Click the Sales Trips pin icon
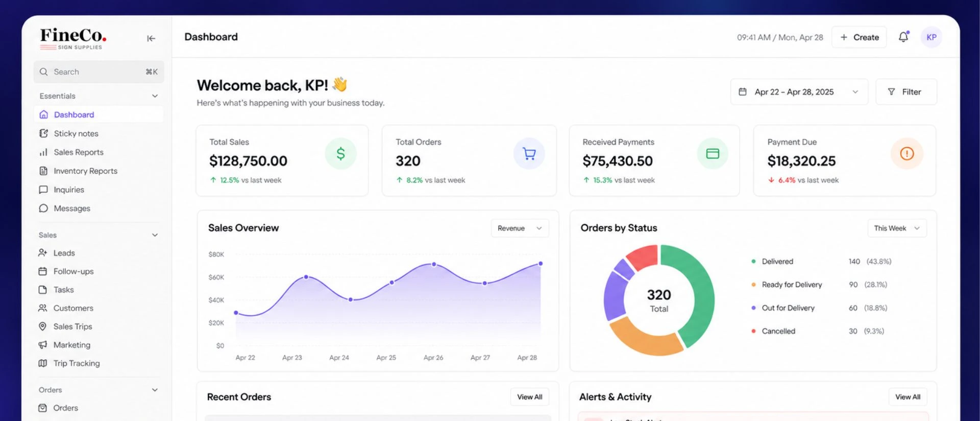 pos(43,326)
